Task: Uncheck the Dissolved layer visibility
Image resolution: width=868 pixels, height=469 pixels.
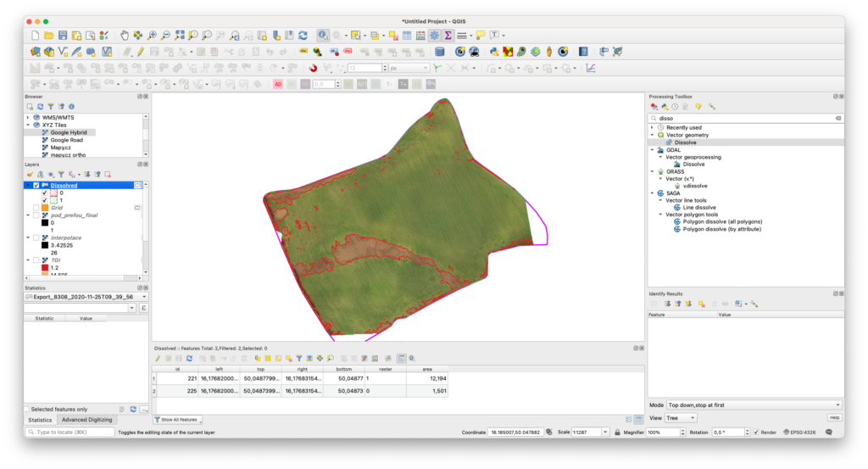Action: (36, 185)
